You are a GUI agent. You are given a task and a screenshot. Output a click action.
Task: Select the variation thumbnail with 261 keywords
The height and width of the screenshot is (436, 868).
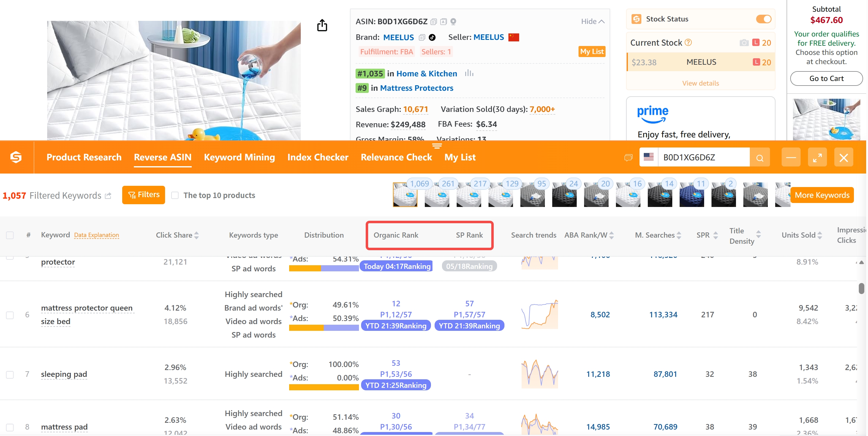(x=437, y=195)
